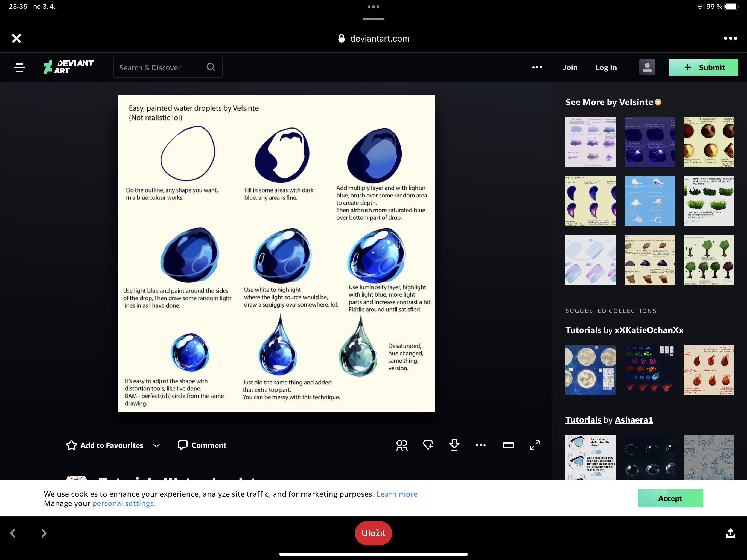Tap the share icon in bottom bar
The height and width of the screenshot is (560, 747).
[x=730, y=533]
